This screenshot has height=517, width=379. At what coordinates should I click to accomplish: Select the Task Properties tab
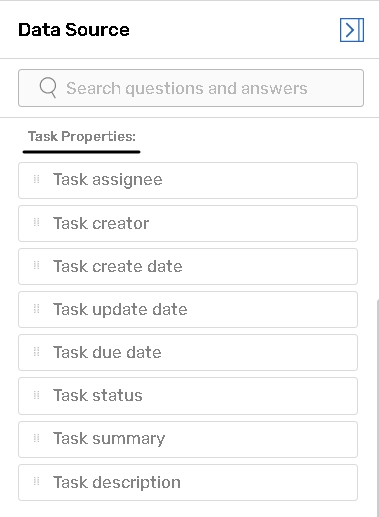click(x=82, y=137)
